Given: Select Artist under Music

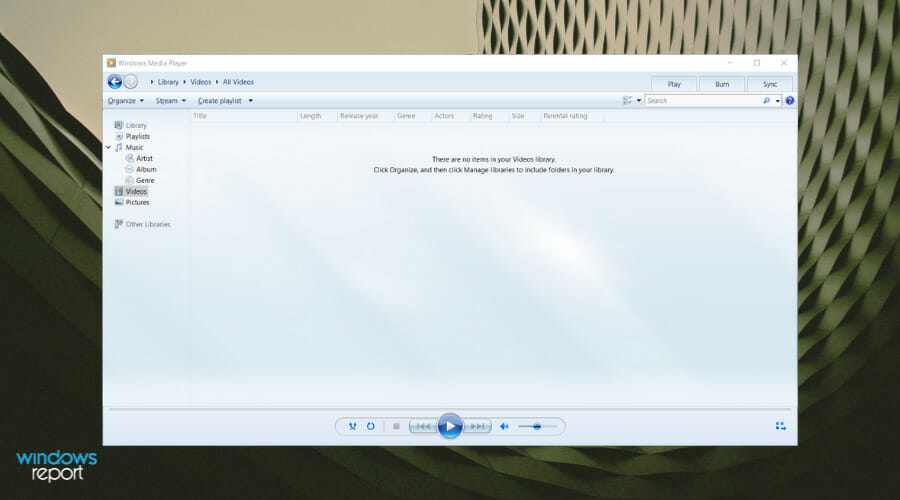Looking at the screenshot, I should pyautogui.click(x=144, y=158).
